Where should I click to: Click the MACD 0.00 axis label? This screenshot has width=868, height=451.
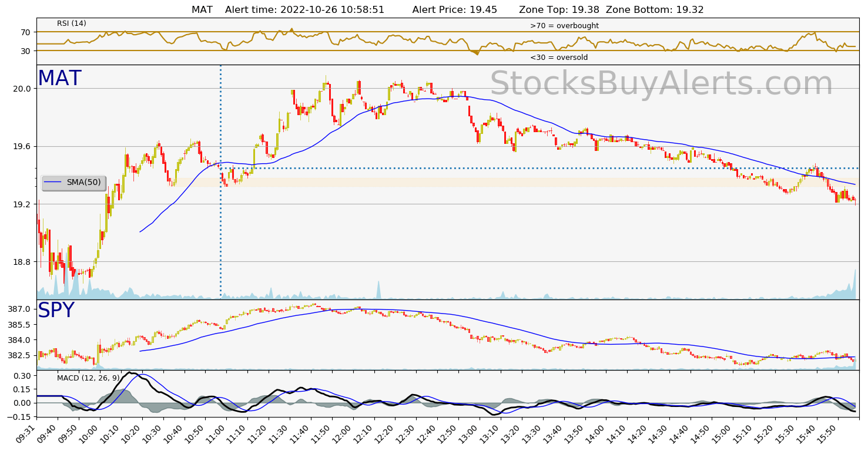tap(22, 403)
